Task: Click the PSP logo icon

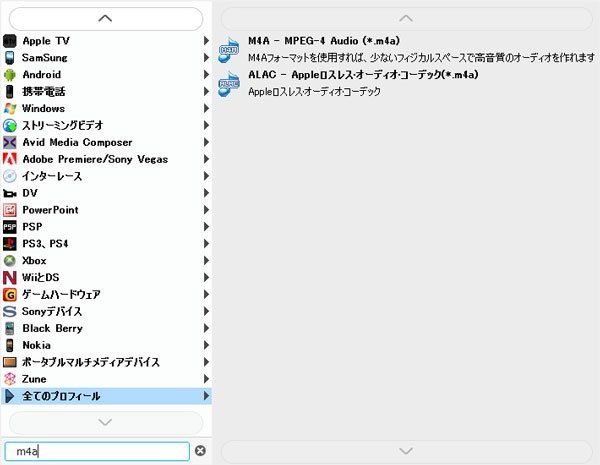Action: [x=10, y=227]
